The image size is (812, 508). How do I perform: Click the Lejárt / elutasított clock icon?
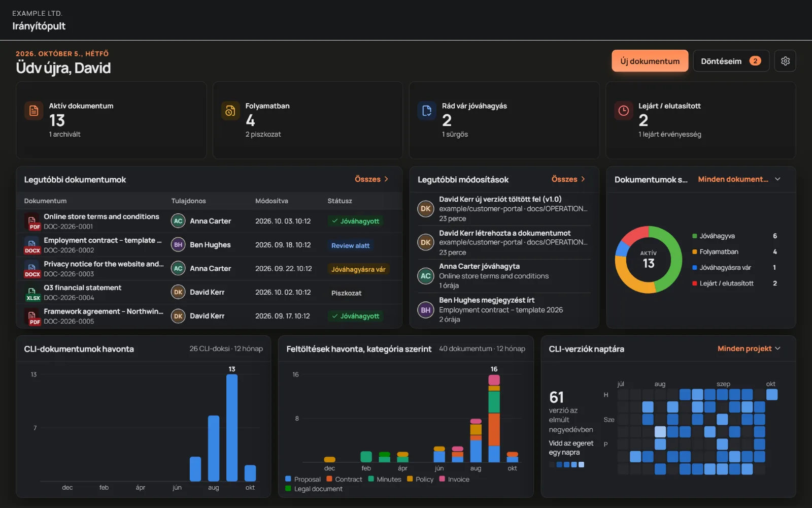(624, 111)
